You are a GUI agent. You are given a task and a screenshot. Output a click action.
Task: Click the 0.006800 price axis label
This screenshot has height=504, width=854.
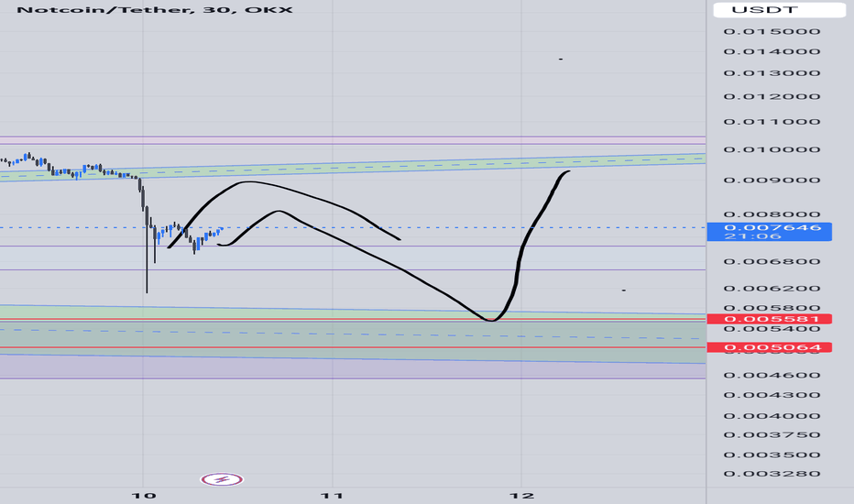[772, 261]
